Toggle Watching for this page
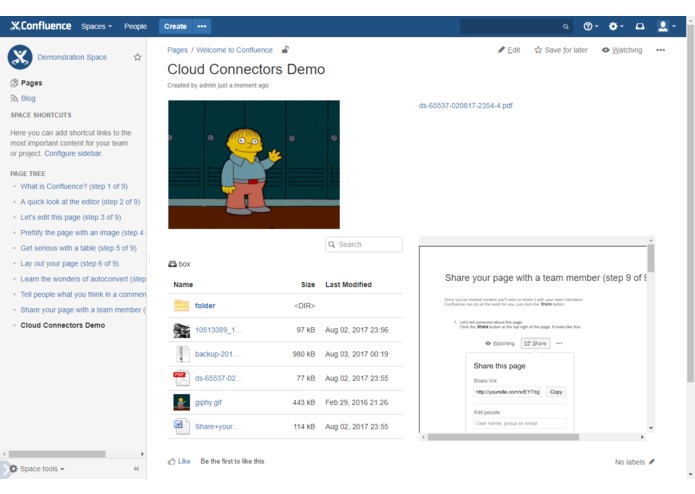 pos(622,50)
